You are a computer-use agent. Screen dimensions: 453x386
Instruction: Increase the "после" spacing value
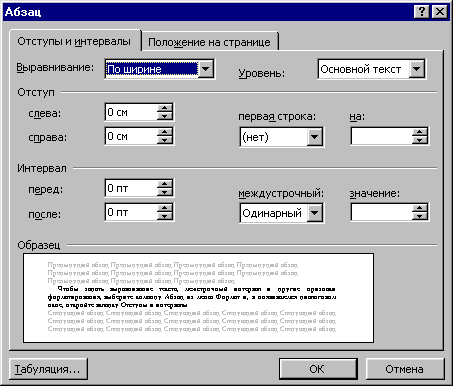click(165, 208)
